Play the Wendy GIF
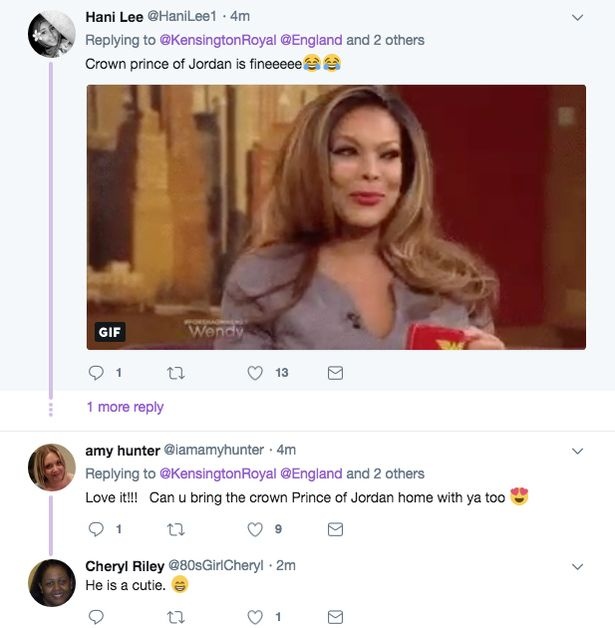 pyautogui.click(x=336, y=216)
